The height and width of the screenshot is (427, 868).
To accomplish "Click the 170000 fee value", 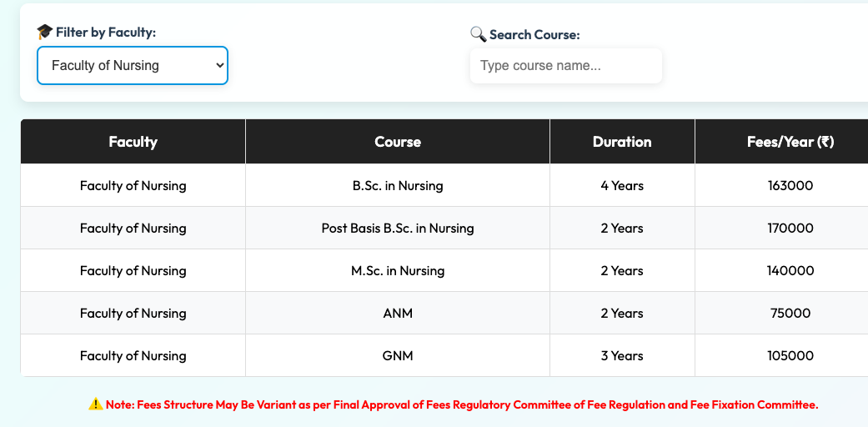I will pyautogui.click(x=790, y=229).
